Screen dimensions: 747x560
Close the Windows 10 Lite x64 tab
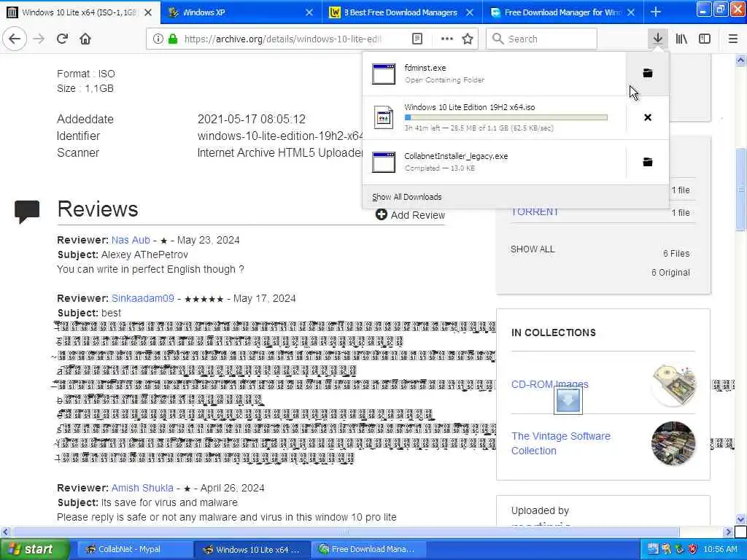click(x=148, y=12)
